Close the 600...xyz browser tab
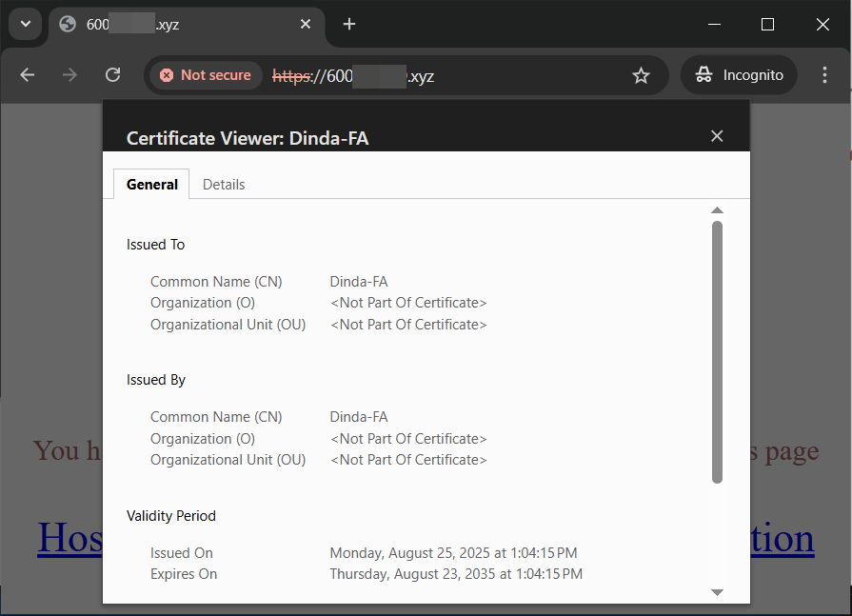 pyautogui.click(x=306, y=24)
